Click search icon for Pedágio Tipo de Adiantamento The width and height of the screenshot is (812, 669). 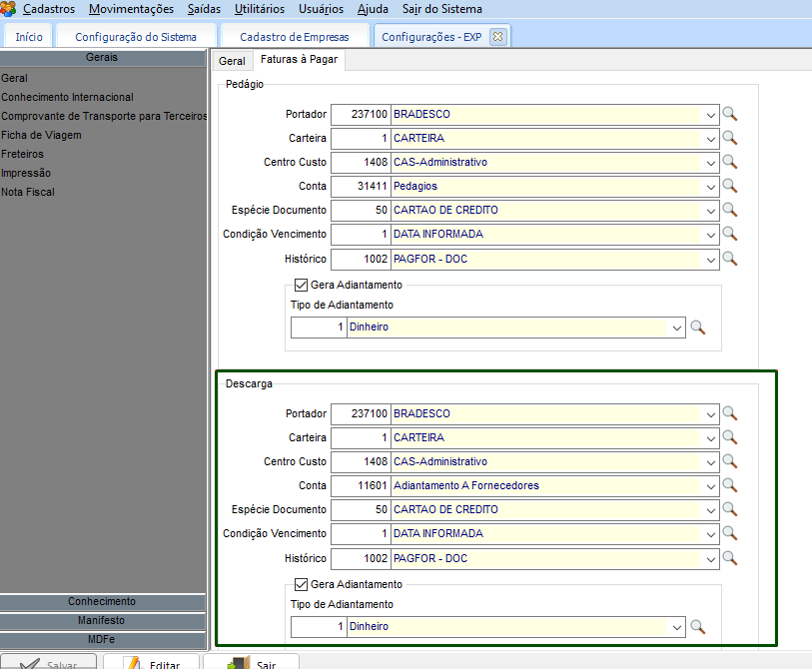[x=697, y=328]
